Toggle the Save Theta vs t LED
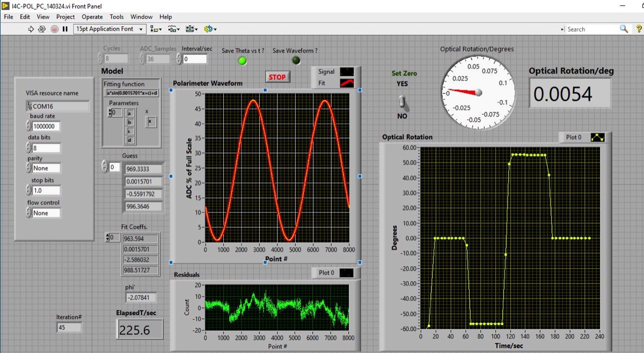The height and width of the screenshot is (353, 644). [242, 61]
